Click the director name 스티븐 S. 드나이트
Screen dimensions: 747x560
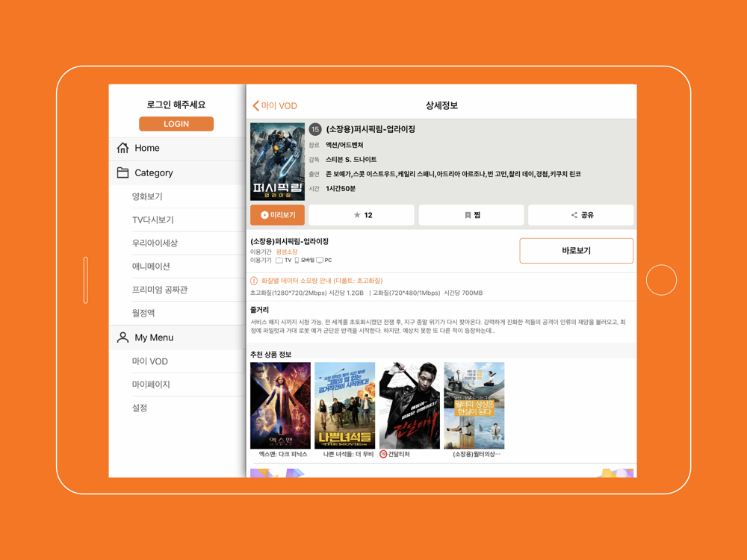[x=351, y=160]
